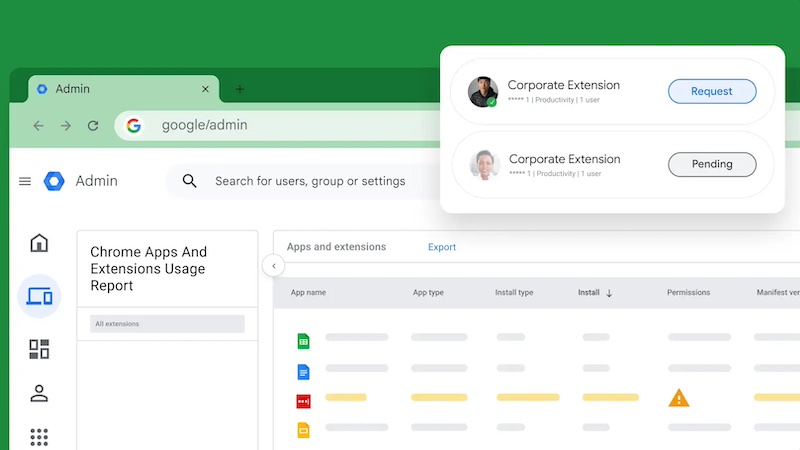This screenshot has height=450, width=800.
Task: Open the All extensions filter box
Action: click(x=167, y=324)
